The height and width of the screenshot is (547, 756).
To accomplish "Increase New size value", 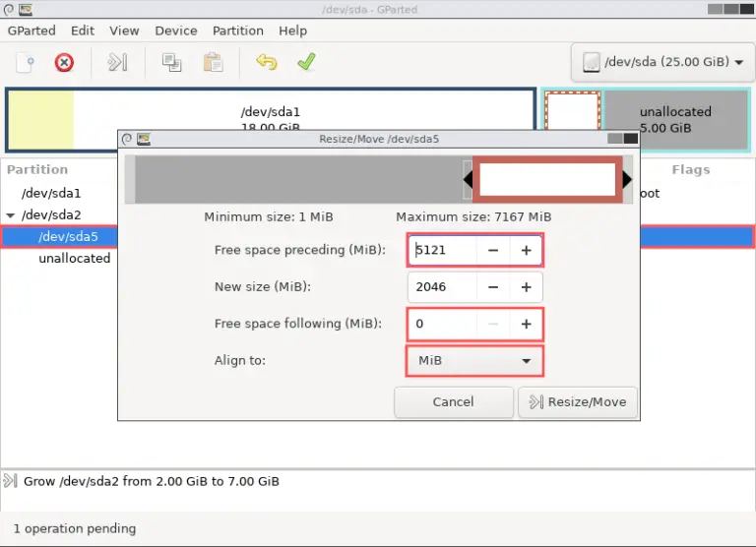I will (x=526, y=287).
